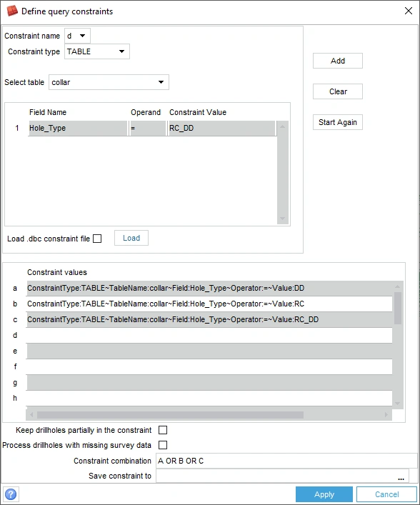Screen dimensions: 420x505
Task: Select constraint row c with Value:RC_DD
Action: point(209,319)
